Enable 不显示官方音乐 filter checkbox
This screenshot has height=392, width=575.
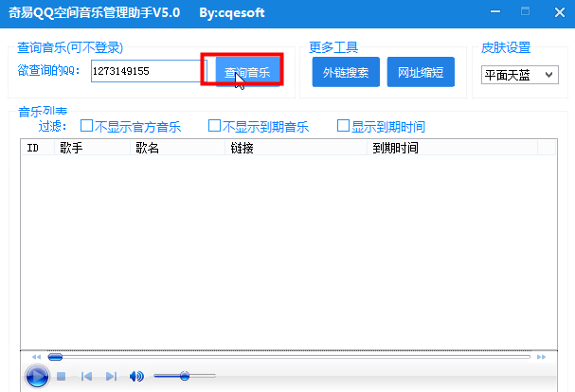(x=86, y=125)
